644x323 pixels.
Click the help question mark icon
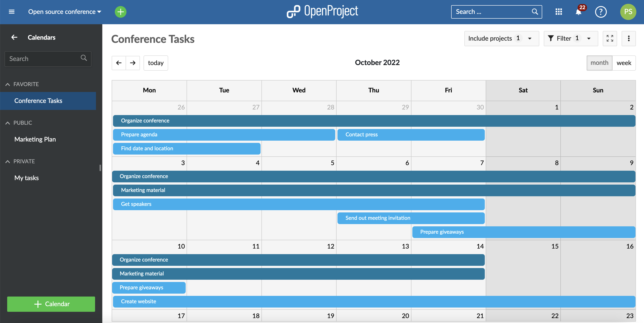coord(600,11)
